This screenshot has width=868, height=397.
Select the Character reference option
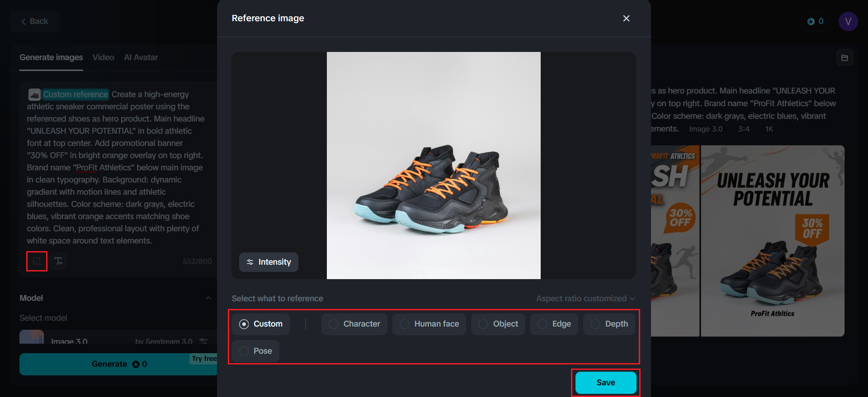(354, 324)
